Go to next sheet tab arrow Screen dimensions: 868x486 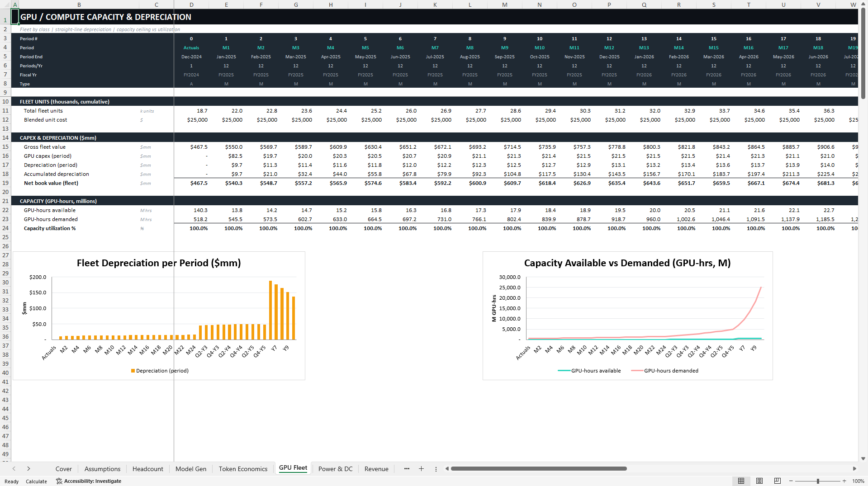point(28,469)
